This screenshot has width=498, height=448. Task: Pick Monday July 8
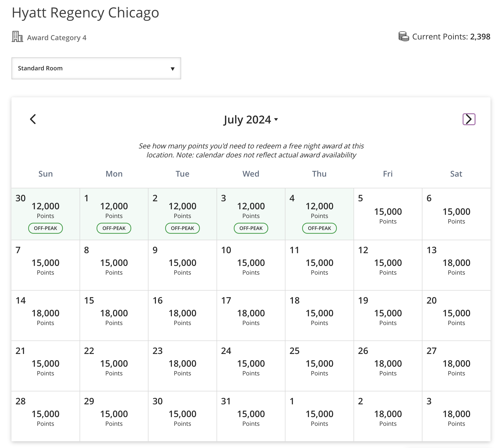coord(114,265)
